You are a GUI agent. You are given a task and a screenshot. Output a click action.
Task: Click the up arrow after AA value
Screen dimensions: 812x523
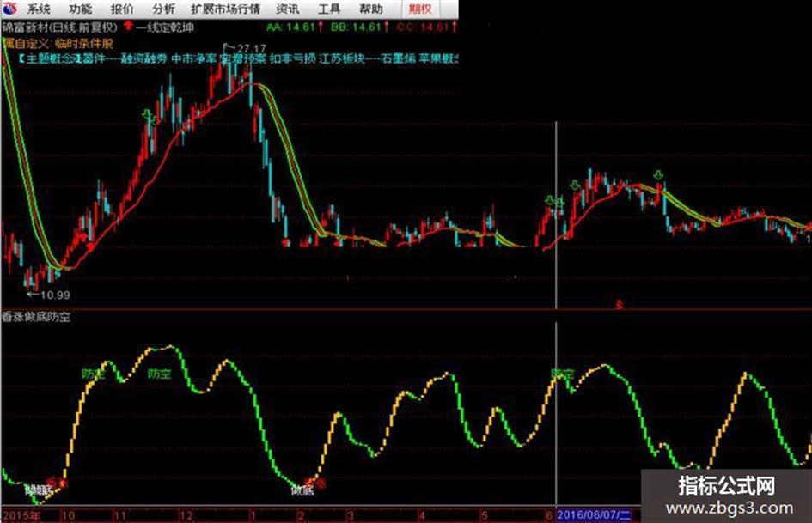click(x=321, y=27)
